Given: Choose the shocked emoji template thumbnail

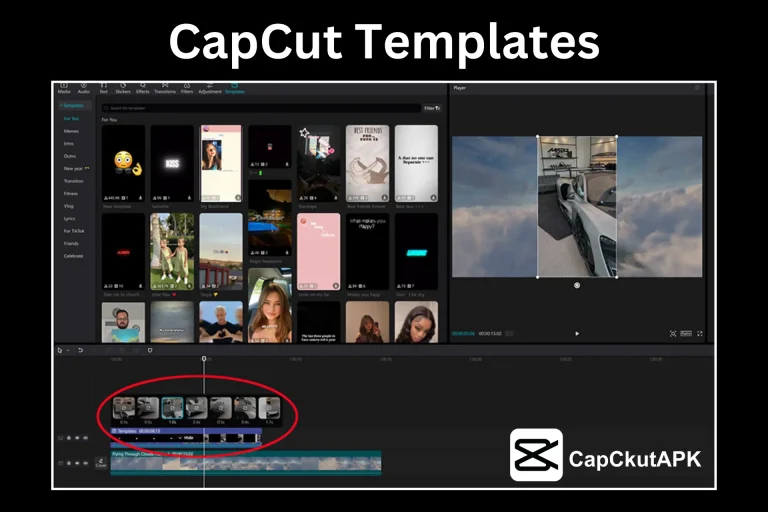Looking at the screenshot, I should (123, 163).
